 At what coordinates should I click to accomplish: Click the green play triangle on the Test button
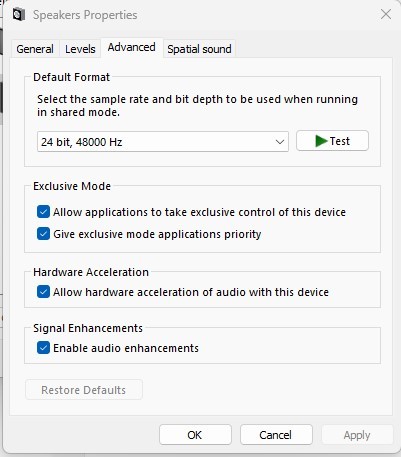click(321, 141)
